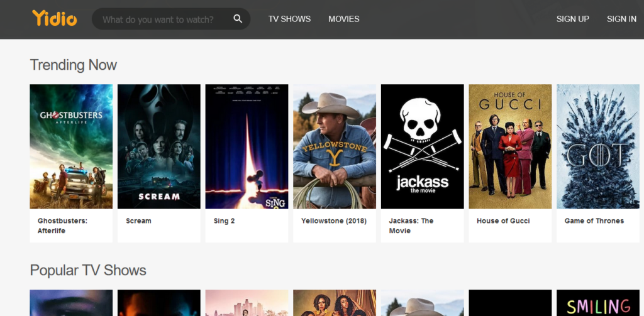Open the Ghostbusters: Afterlife poster
644x316 pixels.
(71, 146)
